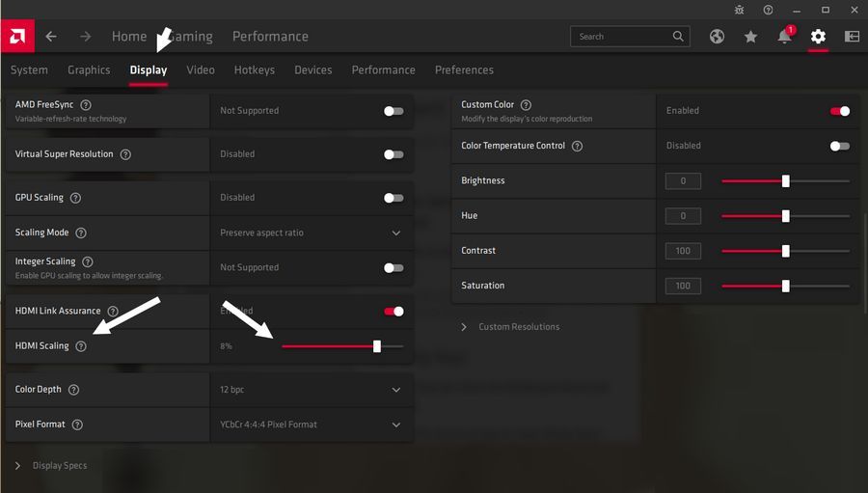Open favorites star icon
Viewport: 868px width, 493px height.
(750, 37)
